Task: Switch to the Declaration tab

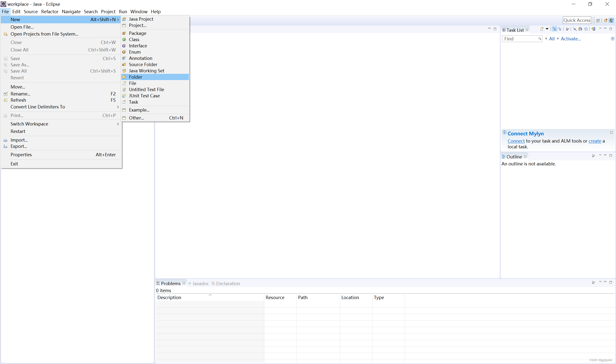Action: point(226,283)
